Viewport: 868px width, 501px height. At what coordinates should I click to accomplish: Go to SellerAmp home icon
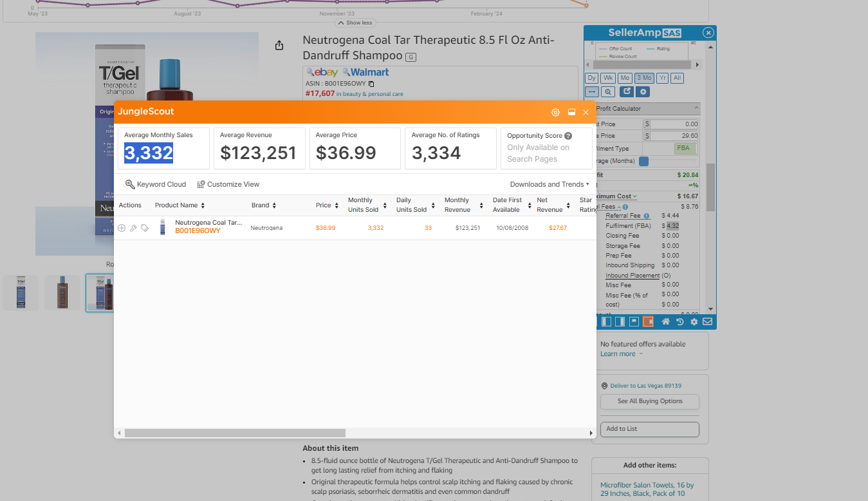point(666,321)
